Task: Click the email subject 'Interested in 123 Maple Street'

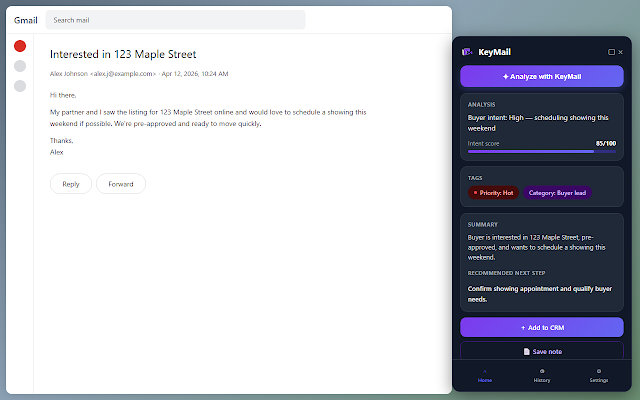Action: click(x=123, y=54)
